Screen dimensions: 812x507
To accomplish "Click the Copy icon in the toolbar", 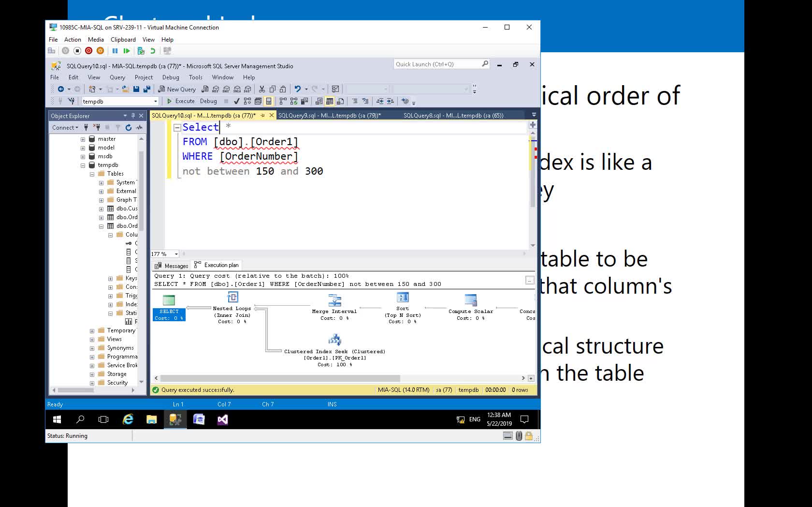I will [273, 89].
